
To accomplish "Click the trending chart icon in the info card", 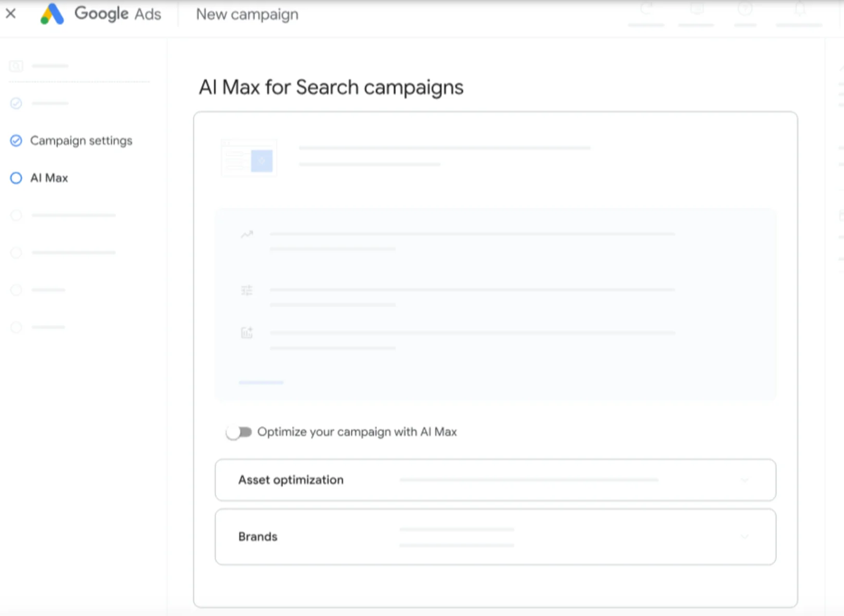I will [247, 234].
